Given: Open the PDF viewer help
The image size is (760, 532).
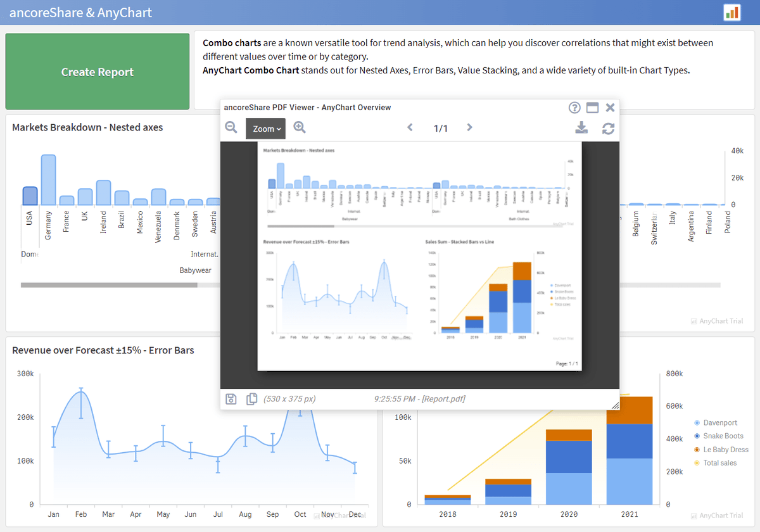Looking at the screenshot, I should 574,108.
